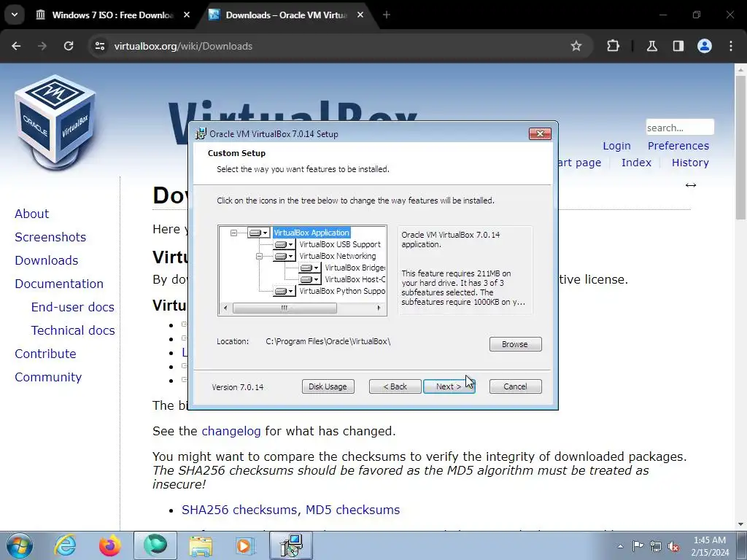Select VirtualBox Python Support tree item
Image resolution: width=747 pixels, height=560 pixels.
(x=342, y=291)
